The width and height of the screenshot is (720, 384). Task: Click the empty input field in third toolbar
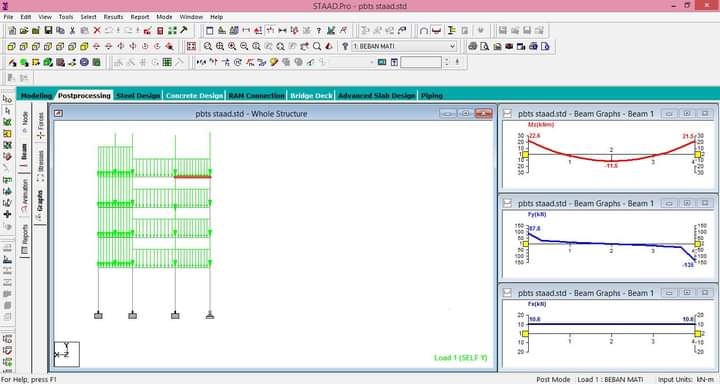tap(421, 62)
